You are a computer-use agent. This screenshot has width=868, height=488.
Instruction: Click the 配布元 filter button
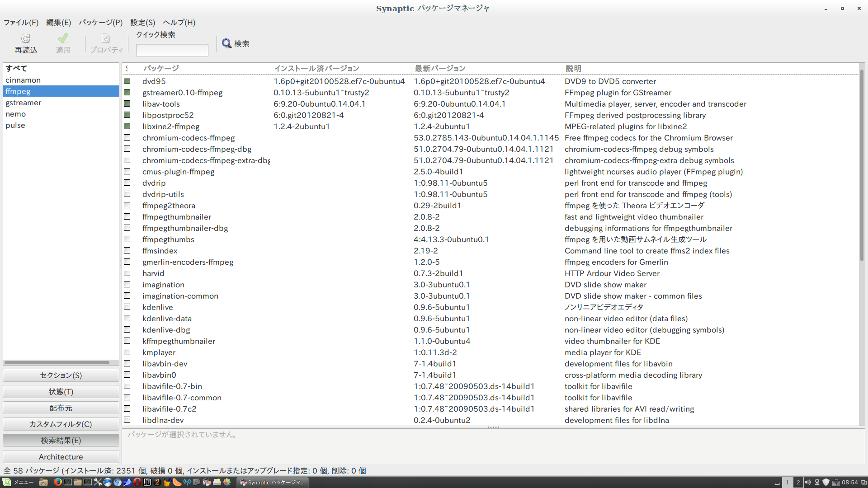click(61, 408)
